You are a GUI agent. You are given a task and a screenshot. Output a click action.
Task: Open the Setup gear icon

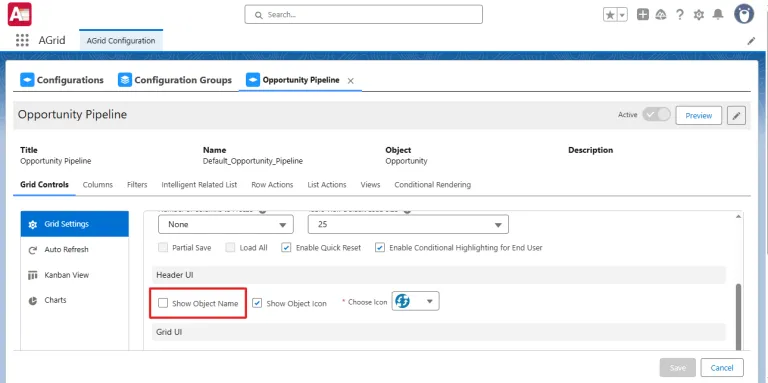(x=698, y=15)
